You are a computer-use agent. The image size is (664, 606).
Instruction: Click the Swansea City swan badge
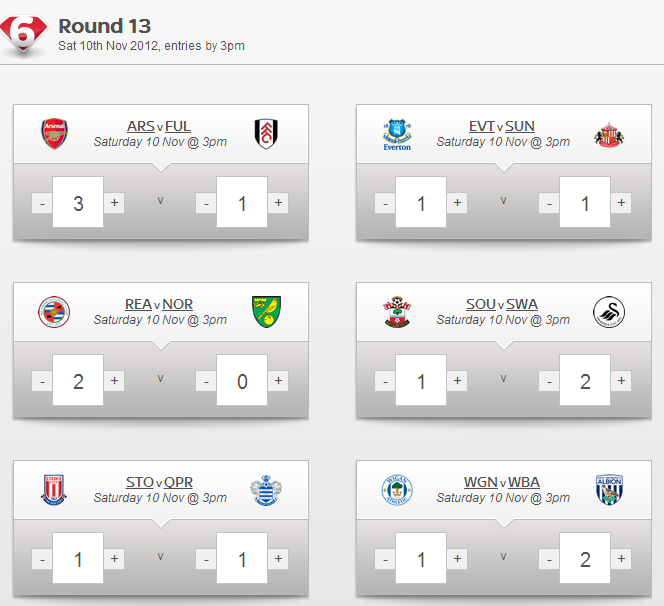[x=609, y=311]
